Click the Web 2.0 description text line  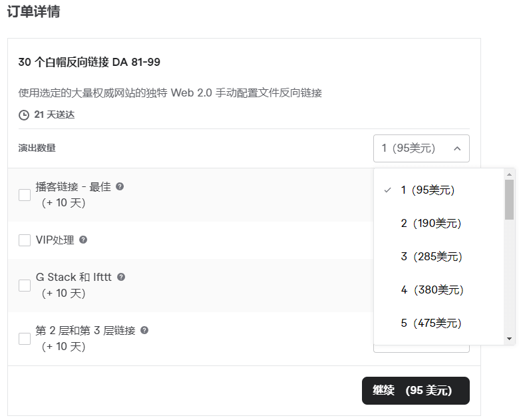(x=170, y=93)
